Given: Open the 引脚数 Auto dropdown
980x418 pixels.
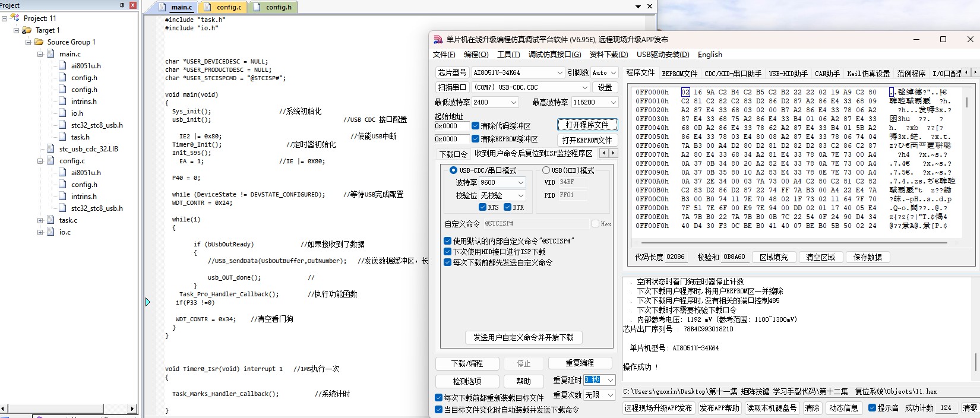Looking at the screenshot, I should (x=614, y=72).
